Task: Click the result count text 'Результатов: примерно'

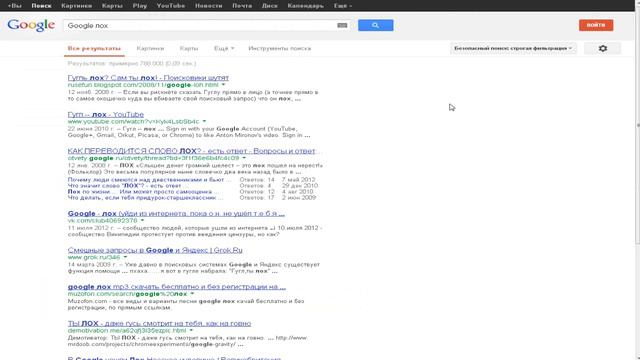Action: coord(132,63)
